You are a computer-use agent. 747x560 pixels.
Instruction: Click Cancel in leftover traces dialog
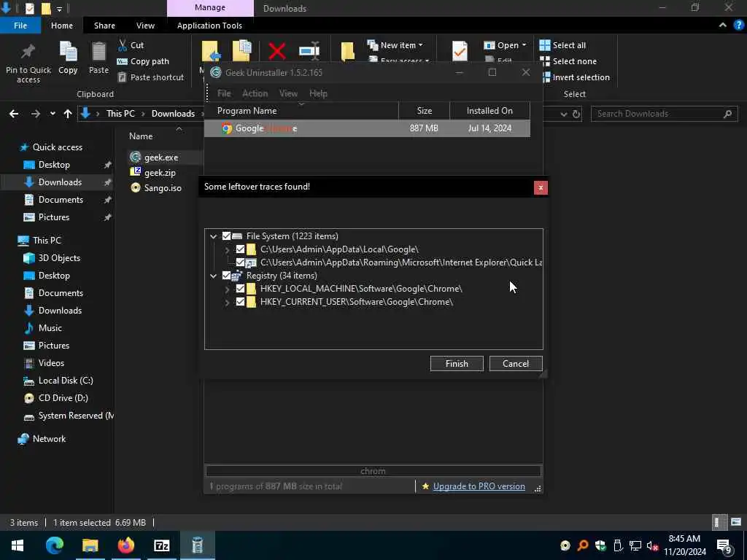click(x=516, y=363)
